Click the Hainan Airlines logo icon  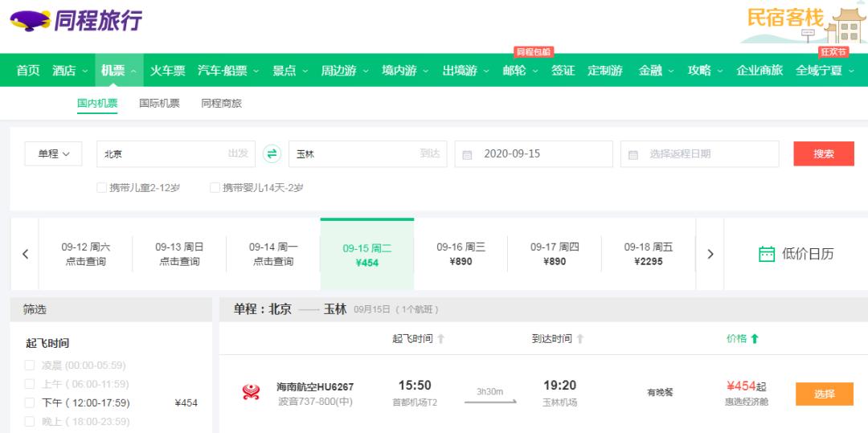click(251, 393)
